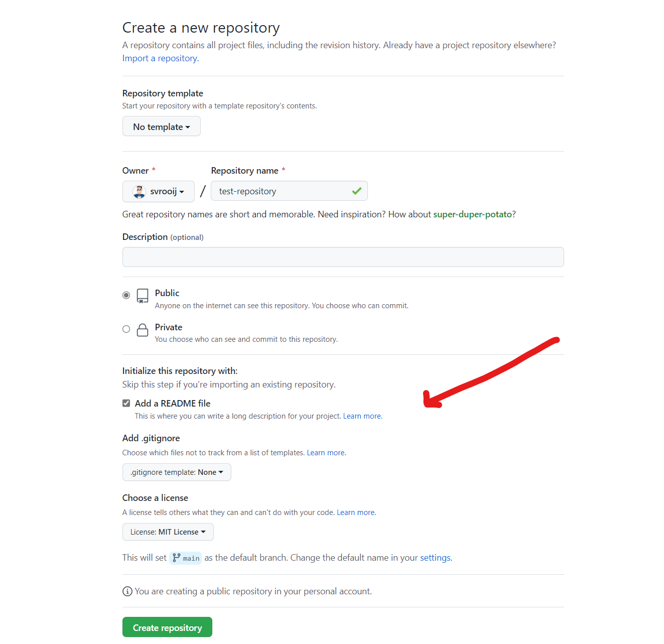Click the Description input field

[x=343, y=256]
